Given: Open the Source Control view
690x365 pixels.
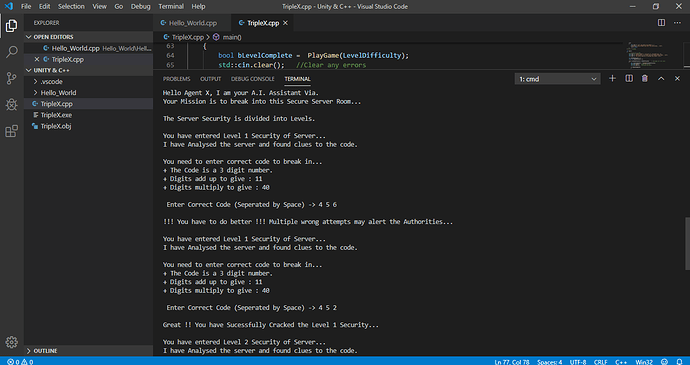Looking at the screenshot, I should [x=11, y=78].
